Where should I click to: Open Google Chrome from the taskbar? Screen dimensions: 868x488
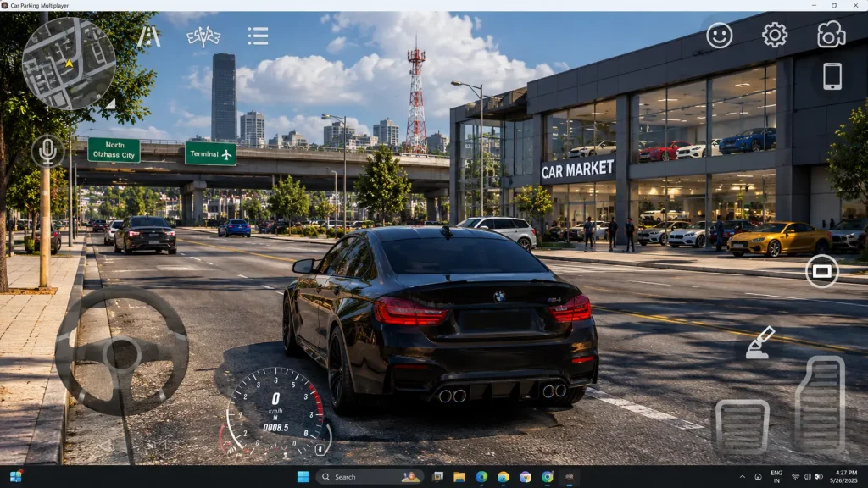[548, 477]
